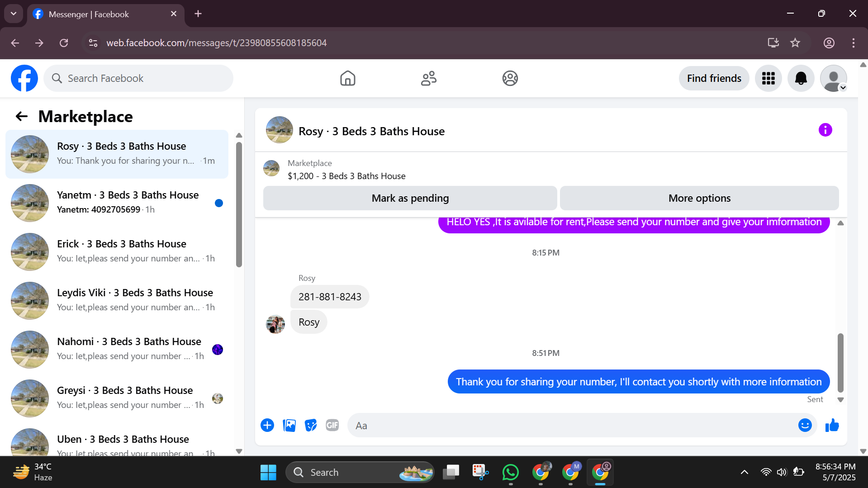Screen dimensions: 868x488
Task: Open Snipping Tool from the taskbar
Action: pos(480,473)
